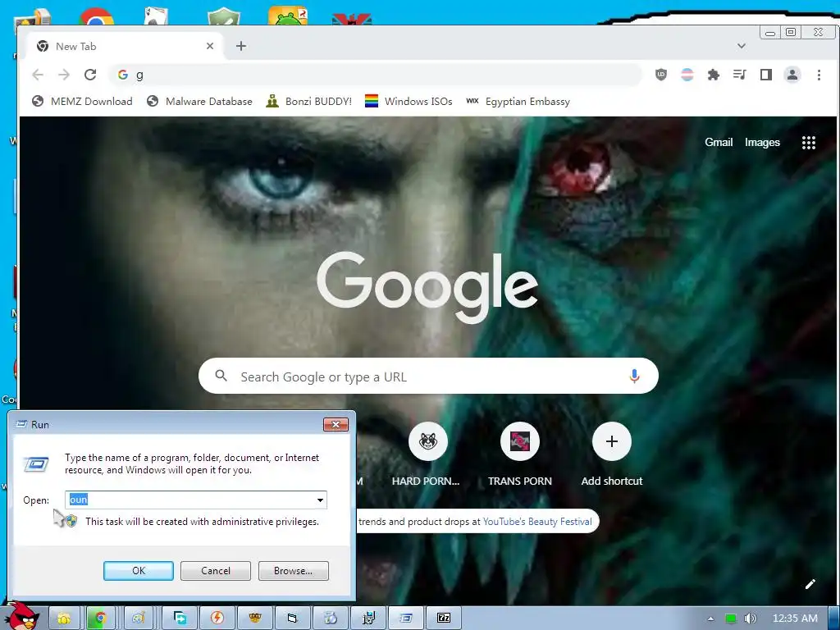Viewport: 840px width, 630px height.
Task: Open a new tab with plus button
Action: (241, 46)
